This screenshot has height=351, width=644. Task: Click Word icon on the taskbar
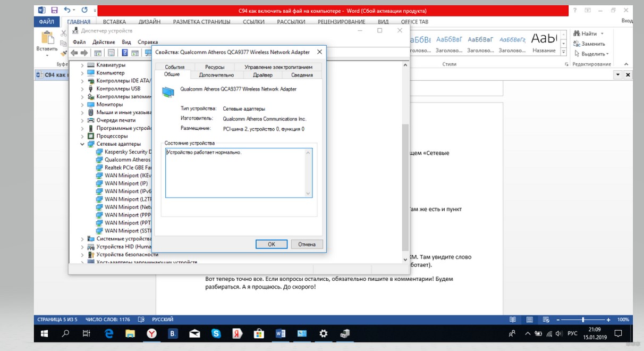pos(281,334)
